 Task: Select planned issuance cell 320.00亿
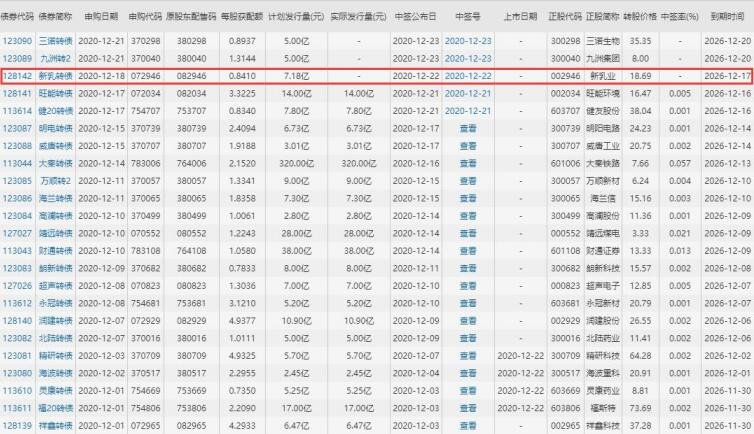point(296,163)
